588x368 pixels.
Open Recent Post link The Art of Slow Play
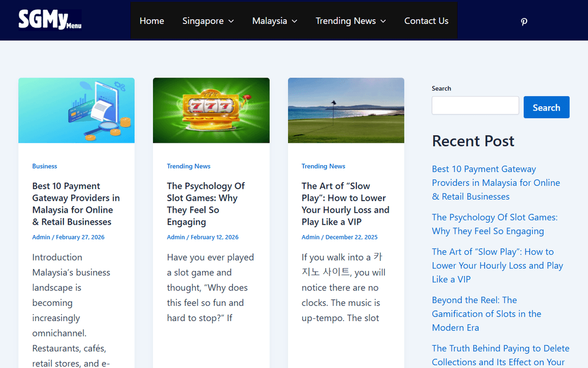pyautogui.click(x=497, y=266)
